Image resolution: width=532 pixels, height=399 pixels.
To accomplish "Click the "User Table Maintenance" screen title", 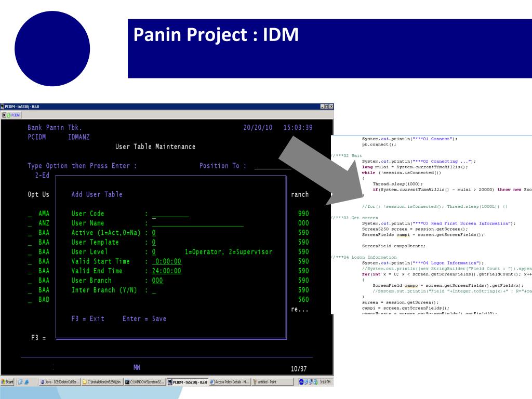I will [155, 147].
